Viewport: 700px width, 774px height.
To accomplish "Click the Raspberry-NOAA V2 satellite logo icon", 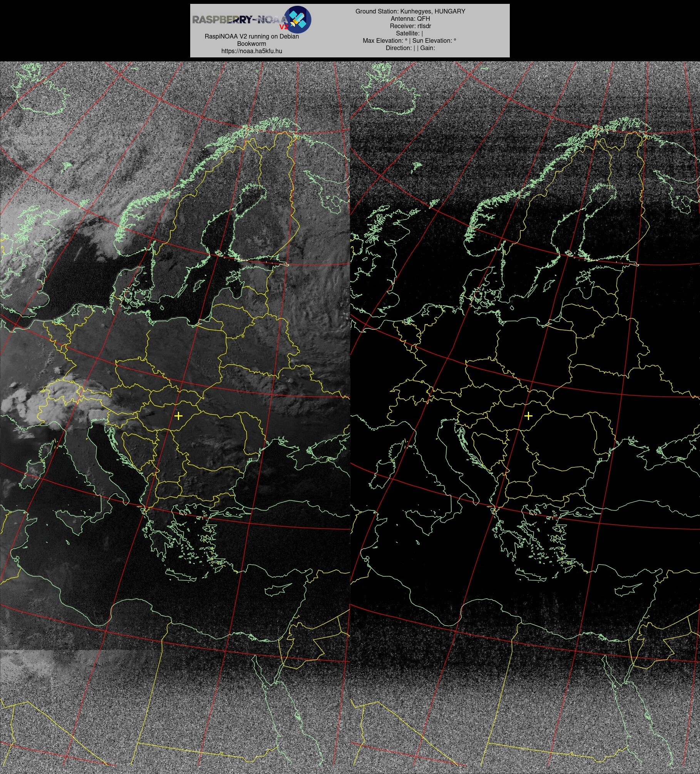I will (x=298, y=19).
